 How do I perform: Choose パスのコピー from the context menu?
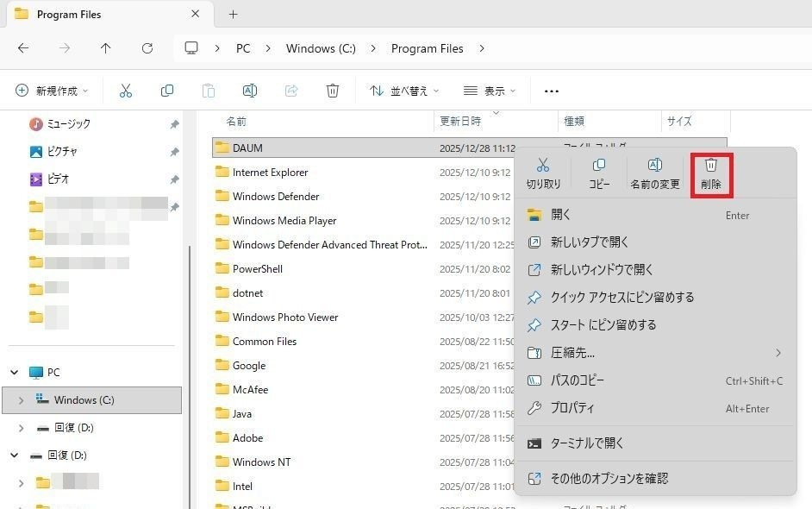578,380
